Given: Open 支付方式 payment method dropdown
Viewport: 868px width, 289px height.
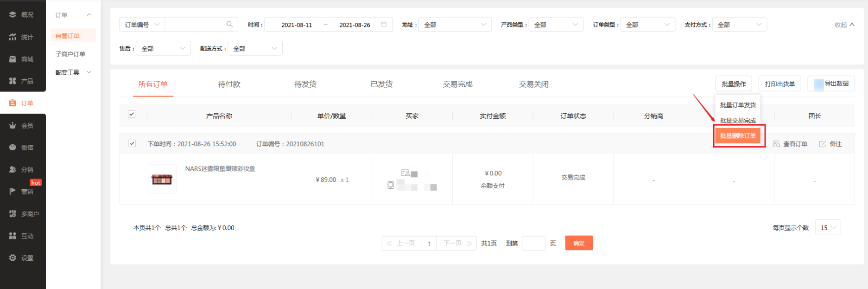Looking at the screenshot, I should (x=739, y=25).
